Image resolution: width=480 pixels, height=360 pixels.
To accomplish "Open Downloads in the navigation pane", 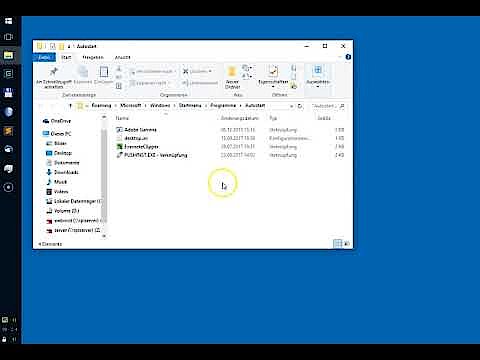I will click(62, 172).
